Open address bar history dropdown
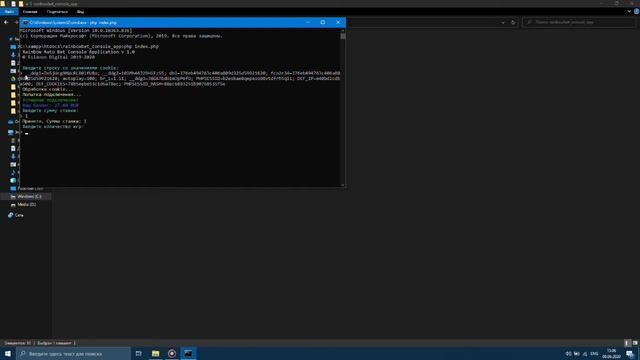The width and height of the screenshot is (640, 360). [x=503, y=22]
